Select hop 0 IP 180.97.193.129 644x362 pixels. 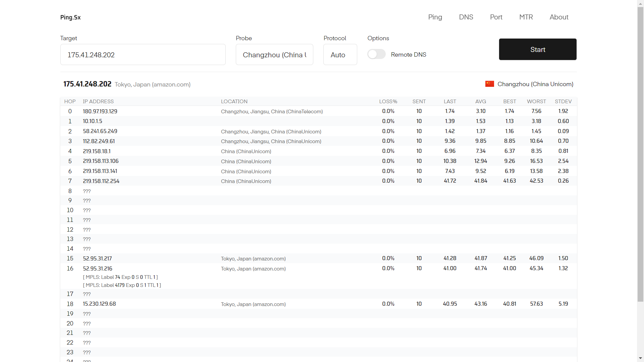click(x=100, y=111)
